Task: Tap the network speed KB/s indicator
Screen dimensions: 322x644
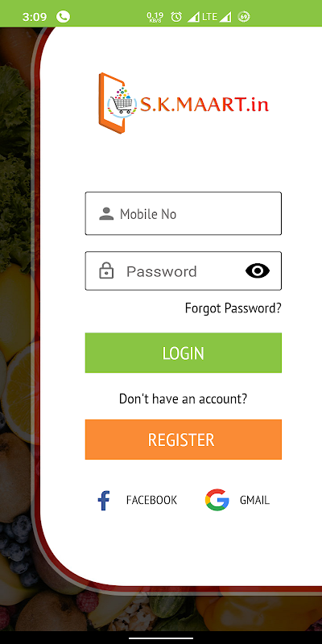Action: point(155,17)
